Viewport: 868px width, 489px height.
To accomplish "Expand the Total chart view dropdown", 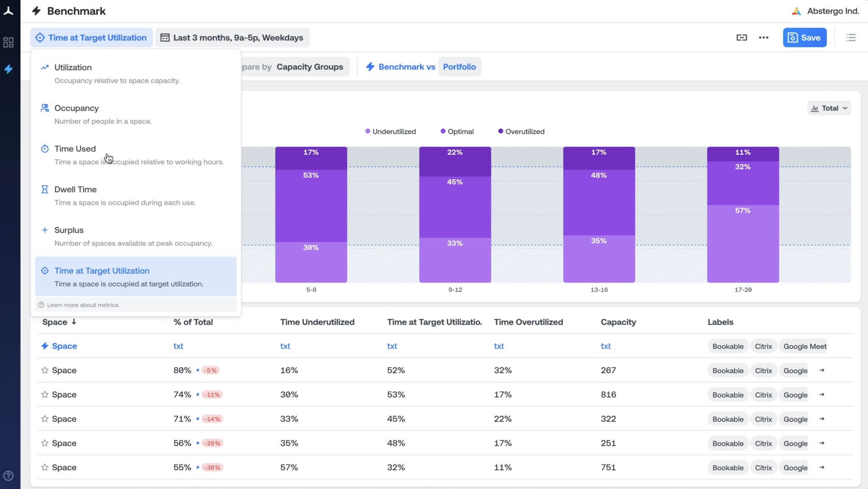I will point(829,108).
